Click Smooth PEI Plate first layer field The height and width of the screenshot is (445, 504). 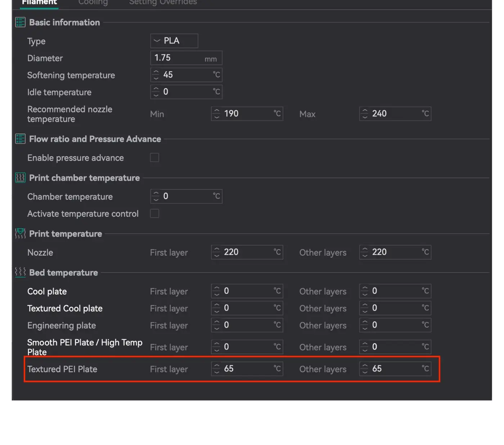[x=247, y=347]
